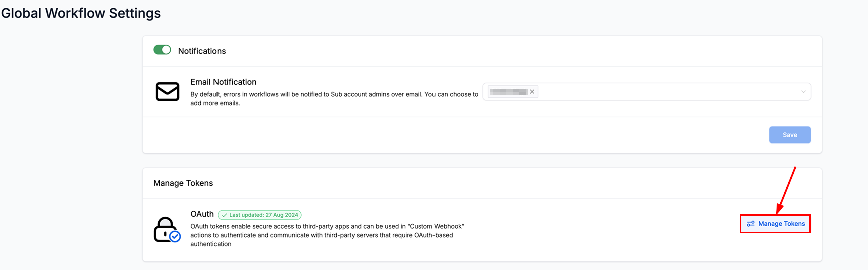The image size is (868, 270).
Task: Click the OAuth title label
Action: 202,214
